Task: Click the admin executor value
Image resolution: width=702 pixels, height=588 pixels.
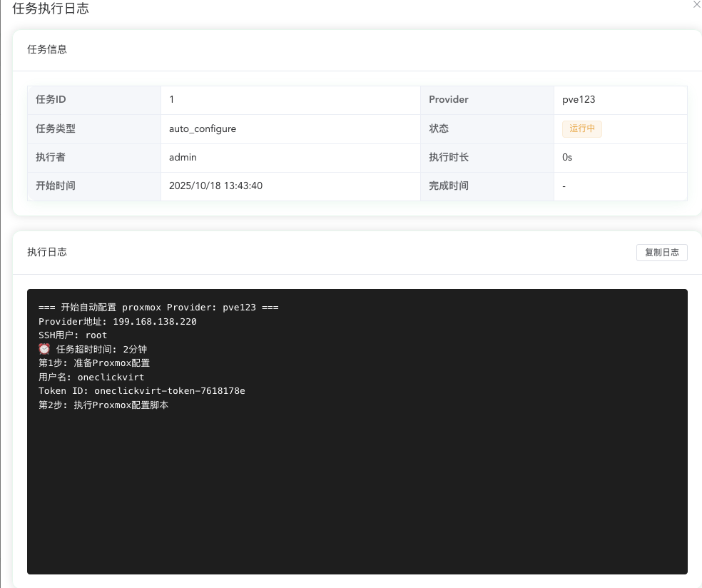Action: click(x=183, y=157)
